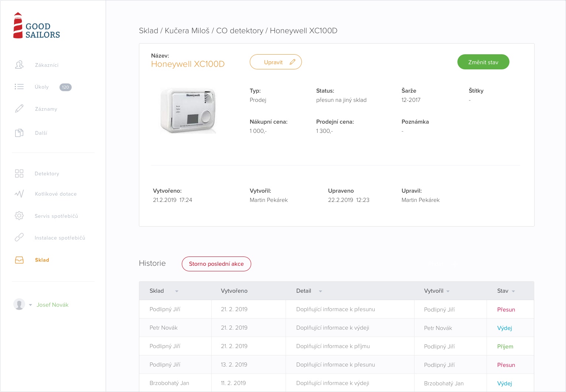Select the Další menu item
Image resolution: width=566 pixels, height=392 pixels.
(x=41, y=133)
